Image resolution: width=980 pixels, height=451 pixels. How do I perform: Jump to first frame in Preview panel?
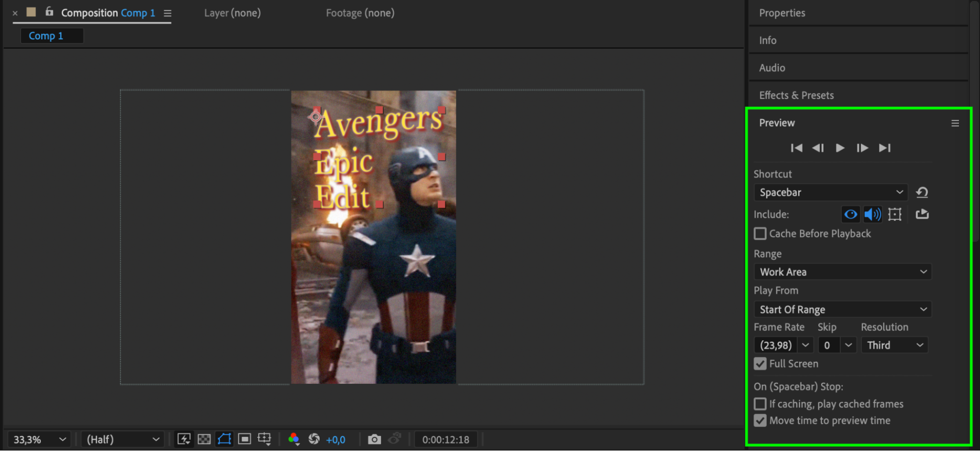point(797,148)
